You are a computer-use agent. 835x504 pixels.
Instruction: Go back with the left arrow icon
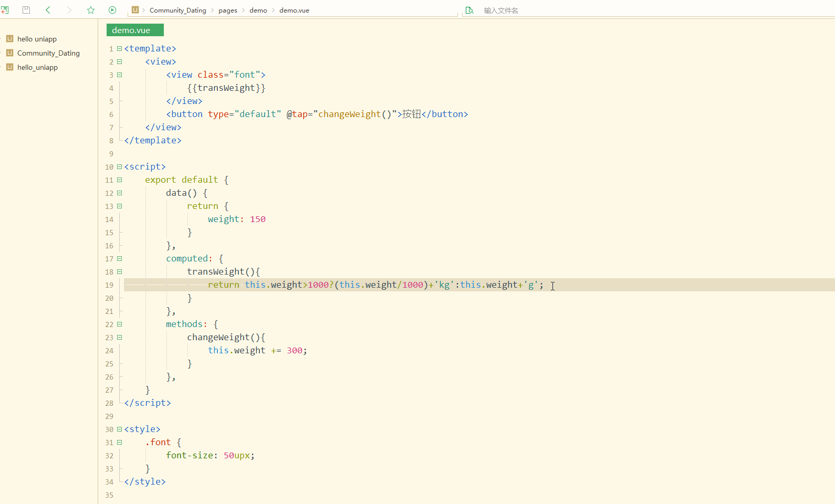[48, 10]
